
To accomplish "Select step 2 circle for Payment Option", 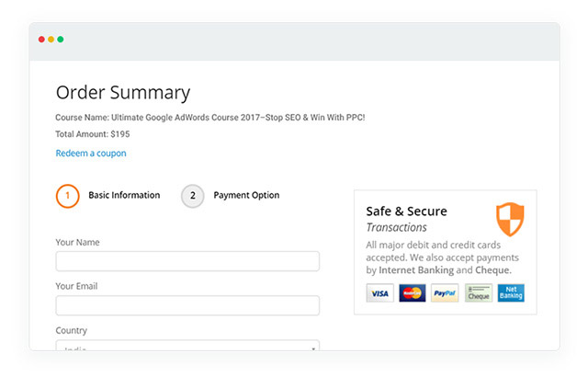I will [x=193, y=196].
